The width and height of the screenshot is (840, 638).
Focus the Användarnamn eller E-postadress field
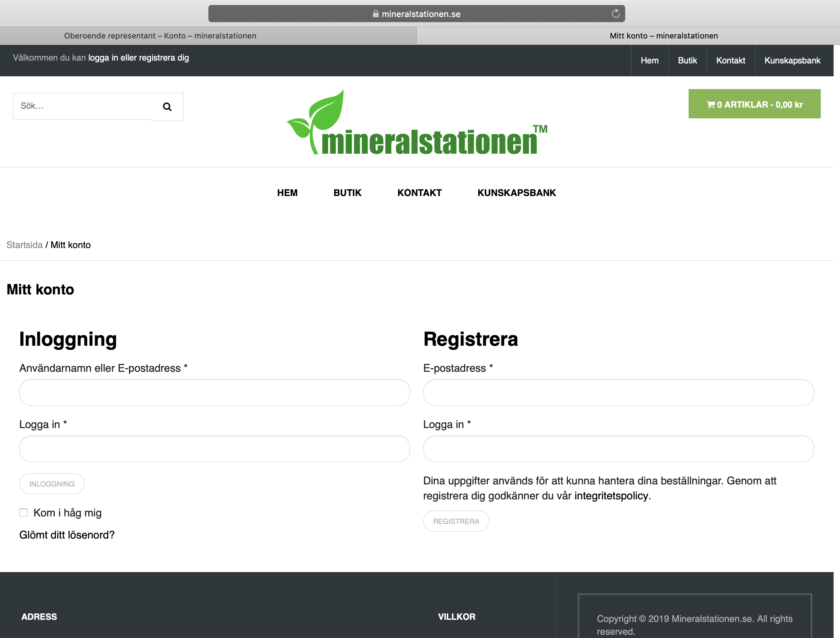(214, 392)
